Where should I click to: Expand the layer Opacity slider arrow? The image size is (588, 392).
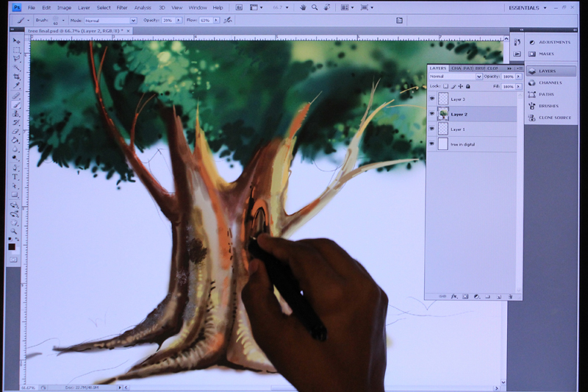click(519, 76)
